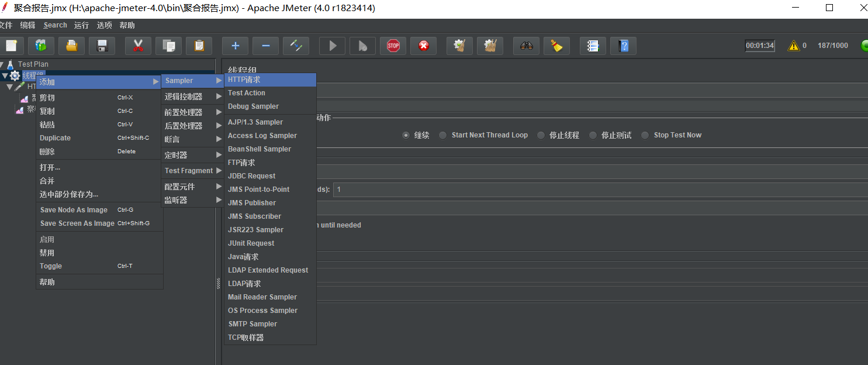Select Toggle in context menu
Viewport: 868px width, 365px height.
[99, 266]
